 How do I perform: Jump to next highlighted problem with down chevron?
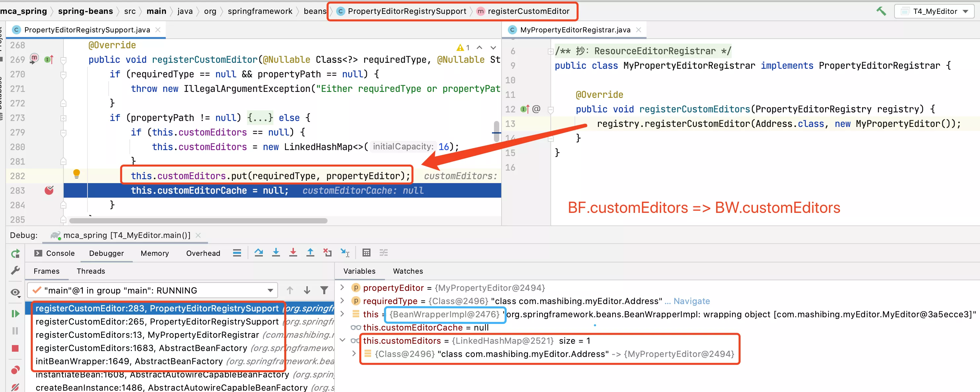pos(493,48)
